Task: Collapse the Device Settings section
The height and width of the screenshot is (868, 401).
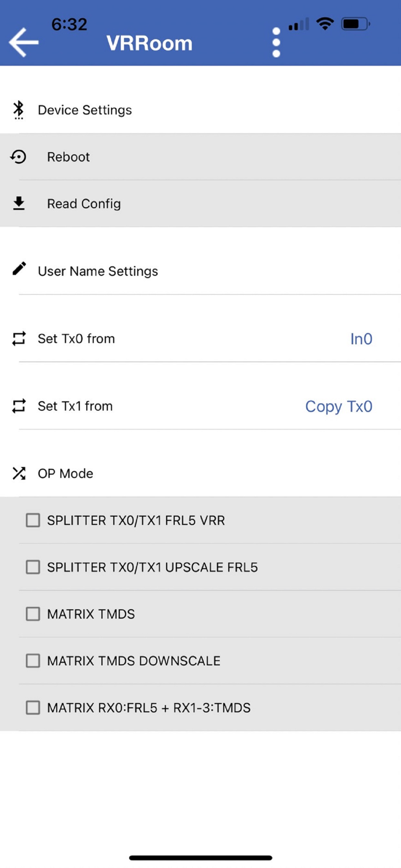Action: click(x=85, y=110)
